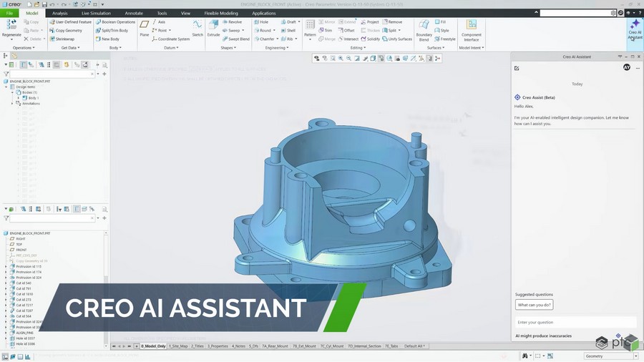Click the model tree filter field
Image resolution: width=644 pixels, height=362 pixels.
[52, 218]
